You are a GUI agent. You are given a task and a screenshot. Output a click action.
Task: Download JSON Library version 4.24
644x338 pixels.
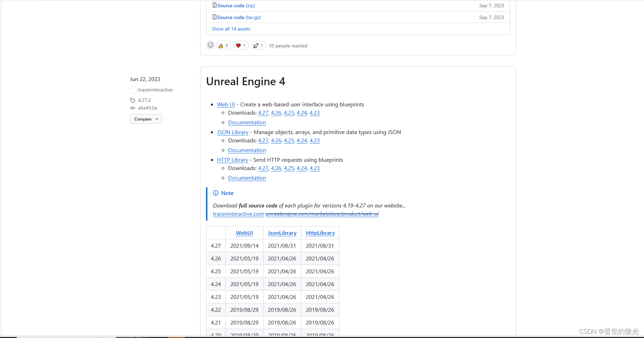tap(302, 140)
